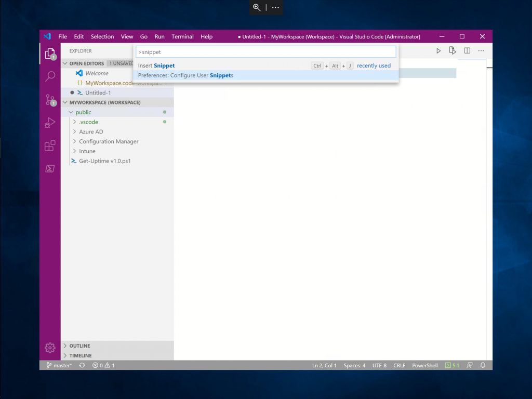Select Insert Snippet command

(x=265, y=65)
